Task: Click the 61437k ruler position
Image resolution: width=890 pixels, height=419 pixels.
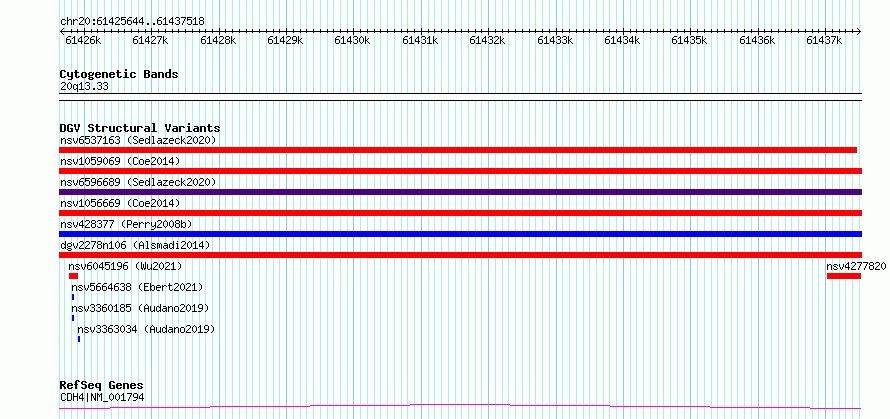Action: tap(825, 40)
